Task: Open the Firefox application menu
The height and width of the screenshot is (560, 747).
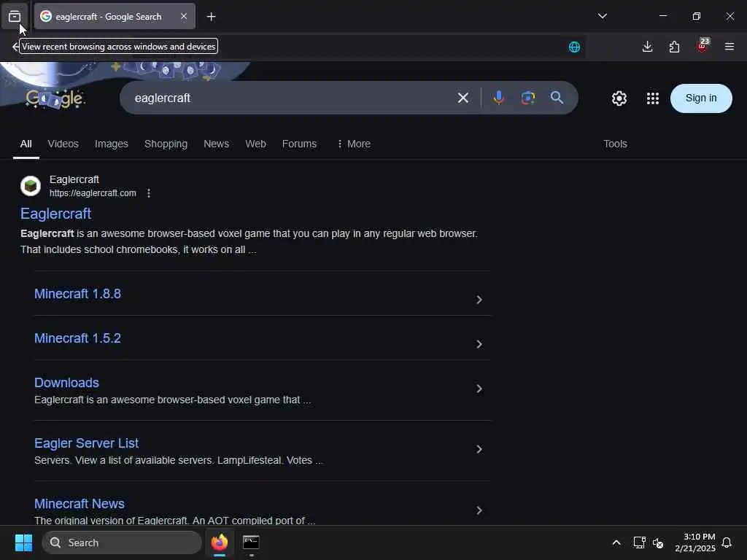Action: click(x=729, y=47)
